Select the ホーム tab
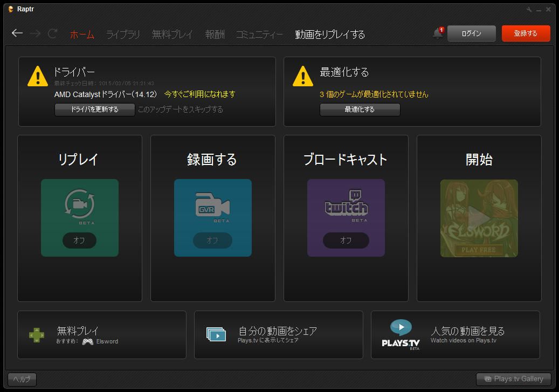Viewport: 559px width, 392px height. point(82,35)
